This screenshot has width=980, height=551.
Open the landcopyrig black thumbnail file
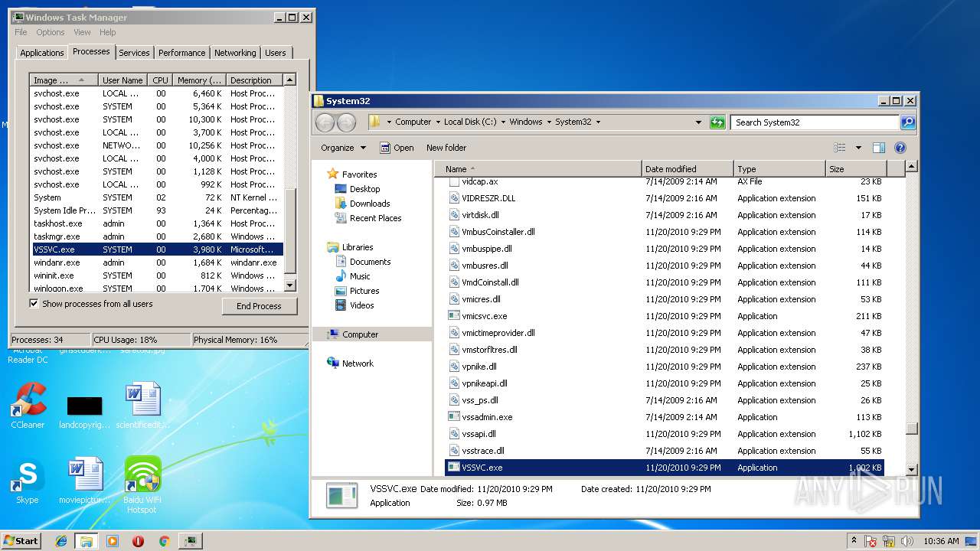coord(84,411)
